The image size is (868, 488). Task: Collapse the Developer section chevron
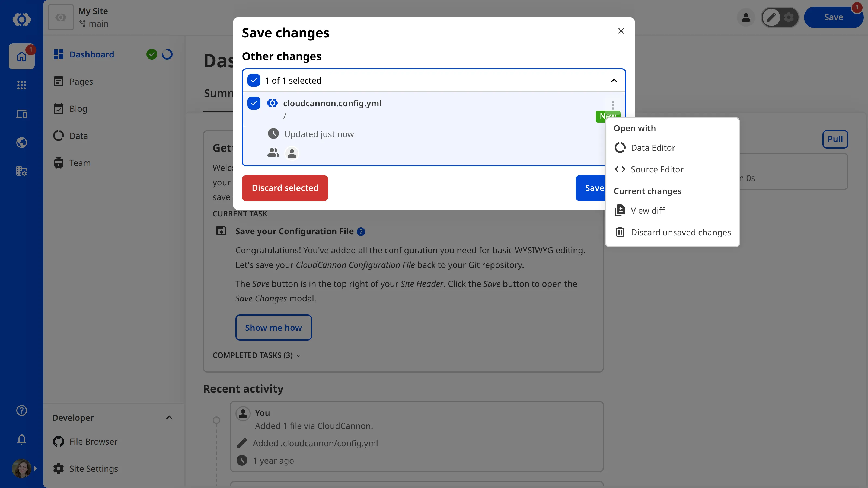[x=169, y=418]
